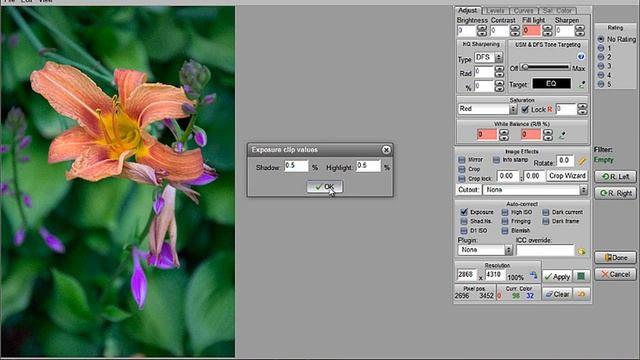This screenshot has height=360, width=640.
Task: Enable the Crop checkbox
Action: pyautogui.click(x=462, y=169)
